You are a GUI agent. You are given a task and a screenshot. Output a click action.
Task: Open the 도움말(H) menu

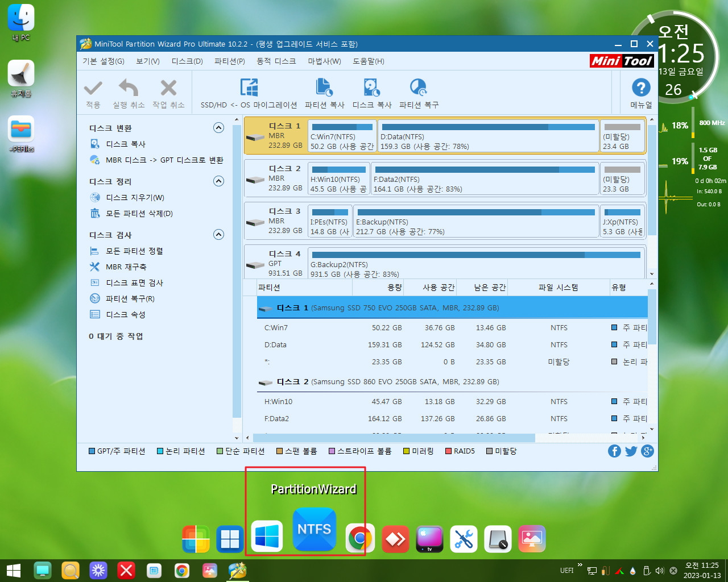[x=369, y=61]
